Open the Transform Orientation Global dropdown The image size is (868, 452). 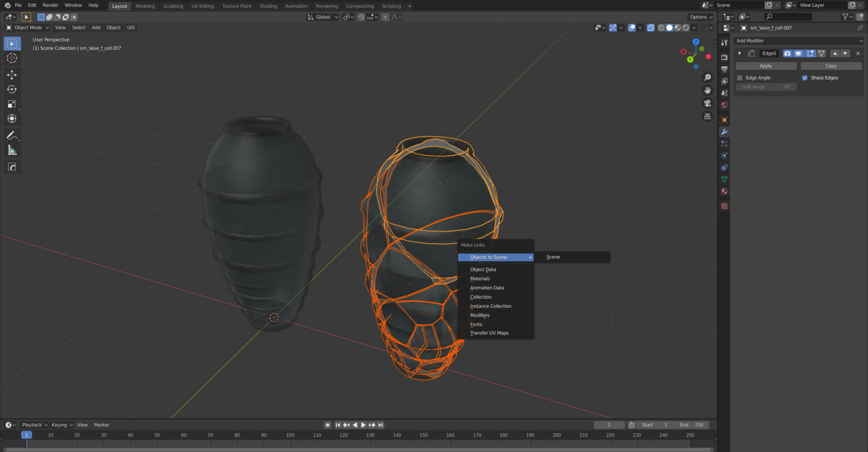(x=322, y=17)
